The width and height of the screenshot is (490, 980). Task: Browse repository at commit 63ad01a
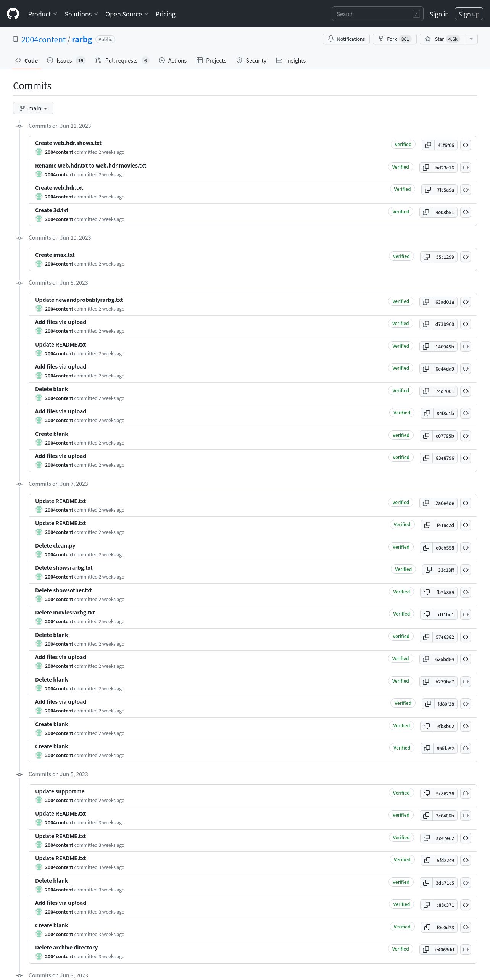(x=466, y=302)
